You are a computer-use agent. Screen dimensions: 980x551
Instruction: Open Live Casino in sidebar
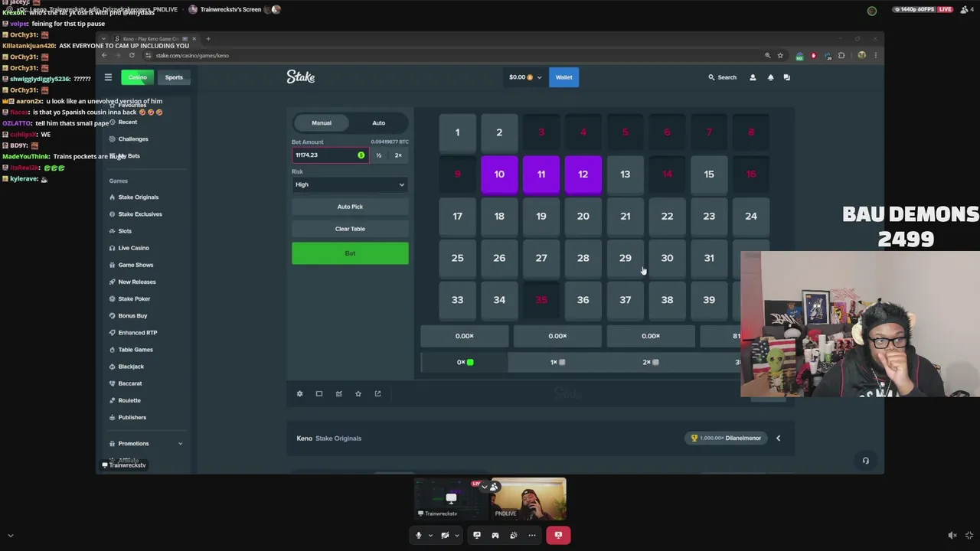[x=133, y=248]
